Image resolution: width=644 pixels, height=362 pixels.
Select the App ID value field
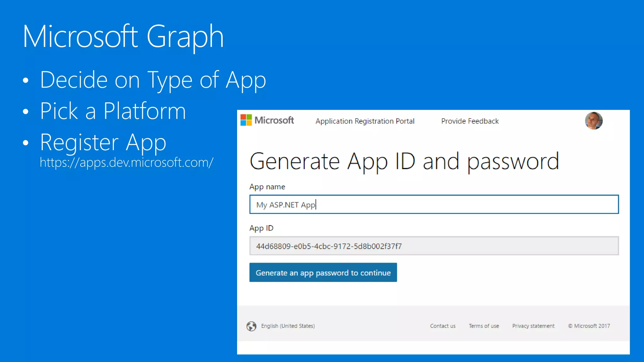tap(434, 246)
